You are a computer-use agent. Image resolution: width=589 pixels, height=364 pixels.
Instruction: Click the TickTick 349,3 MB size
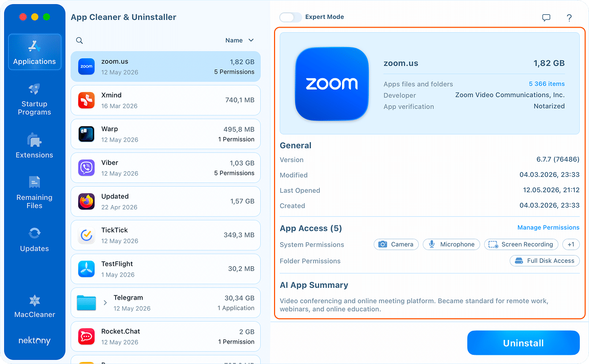point(239,235)
